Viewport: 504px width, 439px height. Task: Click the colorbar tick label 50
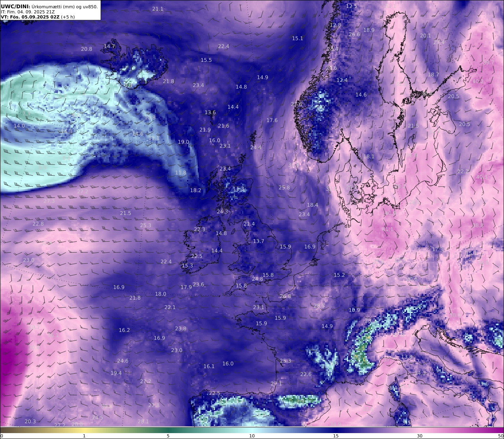(x=500, y=436)
